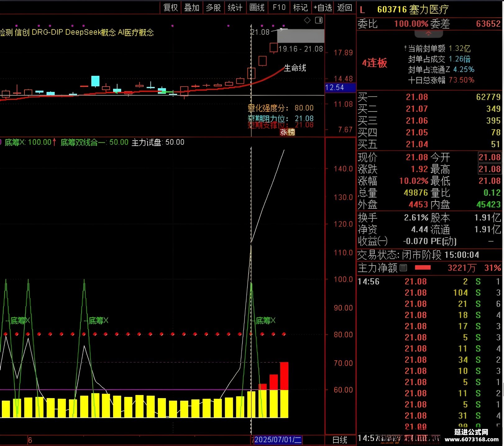Open the 主力净额 detail list icon
The image size is (504, 446).
pyautogui.click(x=403, y=268)
